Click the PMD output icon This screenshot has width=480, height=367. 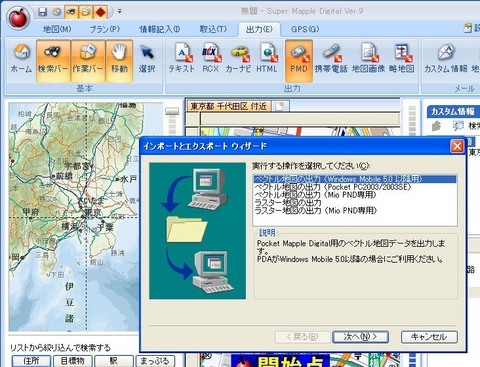[x=299, y=61]
